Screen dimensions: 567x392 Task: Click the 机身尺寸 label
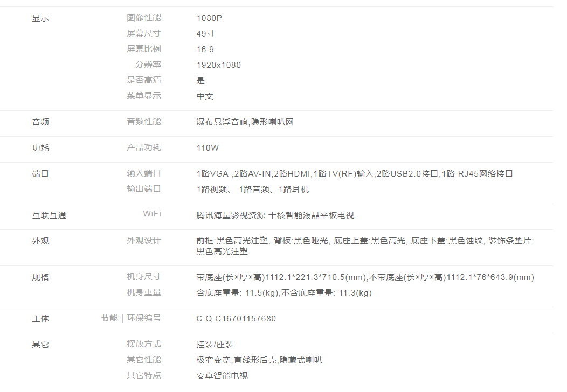point(144,277)
